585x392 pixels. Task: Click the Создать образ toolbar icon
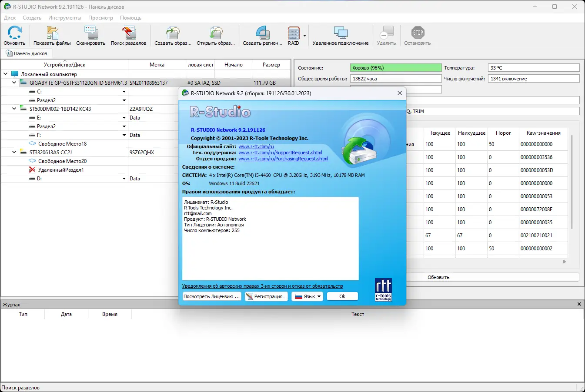[173, 35]
